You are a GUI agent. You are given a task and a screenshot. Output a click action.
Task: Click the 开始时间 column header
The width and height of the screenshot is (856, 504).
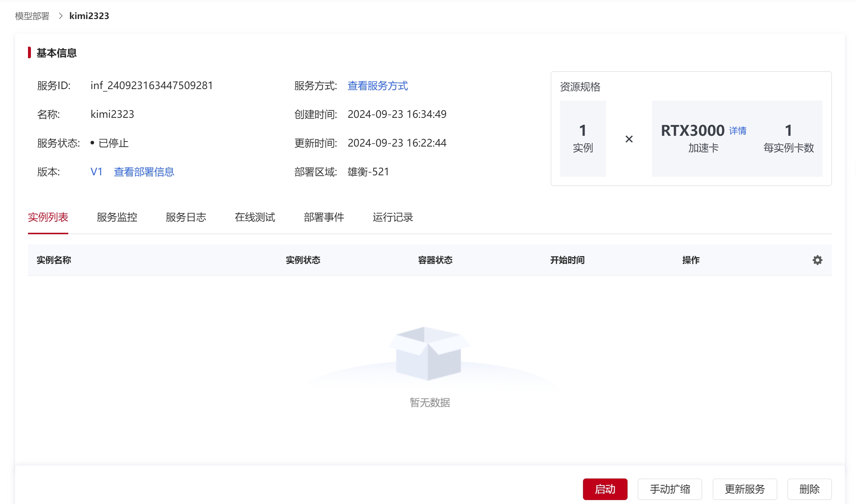point(567,260)
